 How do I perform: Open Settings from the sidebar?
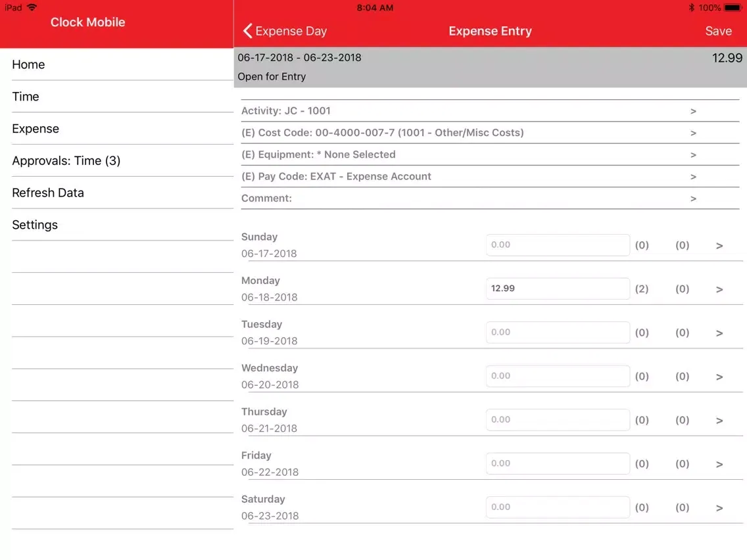122,225
